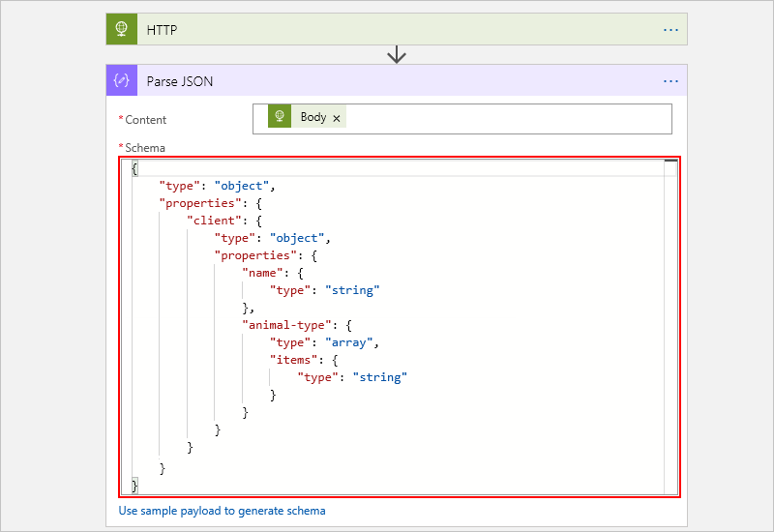Select the Body dynamic content token
The width and height of the screenshot is (774, 532).
coord(313,118)
